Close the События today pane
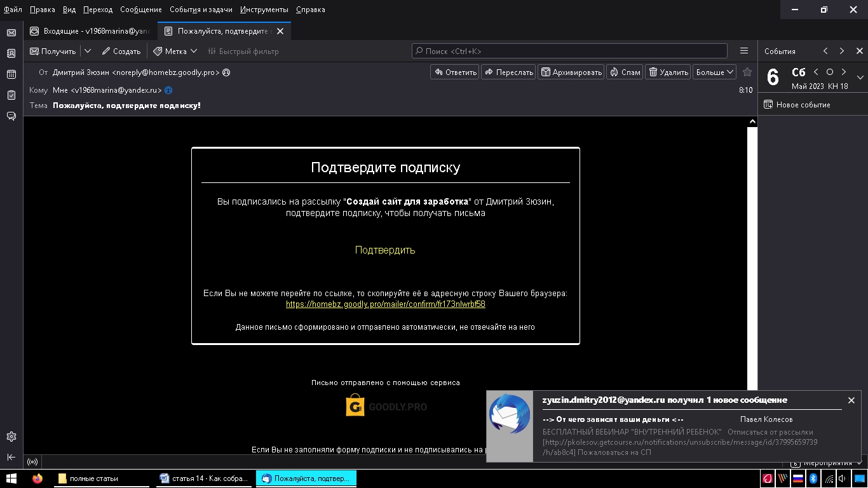Screen dimensions: 868x488 [x=860, y=51]
